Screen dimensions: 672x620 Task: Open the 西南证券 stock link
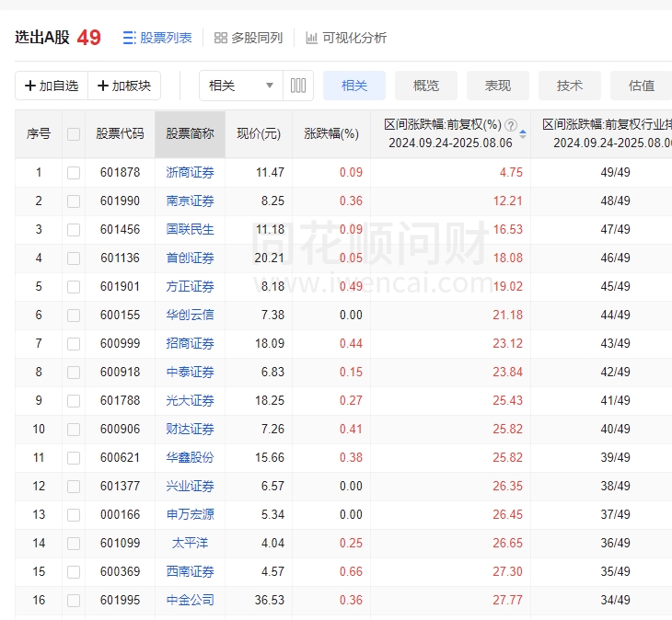(190, 571)
